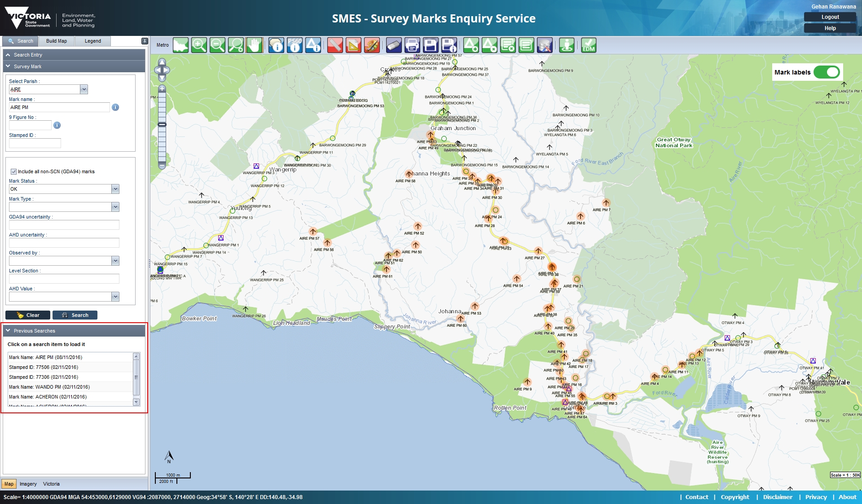The width and height of the screenshot is (862, 504).
Task: Select the zoom in magnifier tool
Action: click(199, 45)
